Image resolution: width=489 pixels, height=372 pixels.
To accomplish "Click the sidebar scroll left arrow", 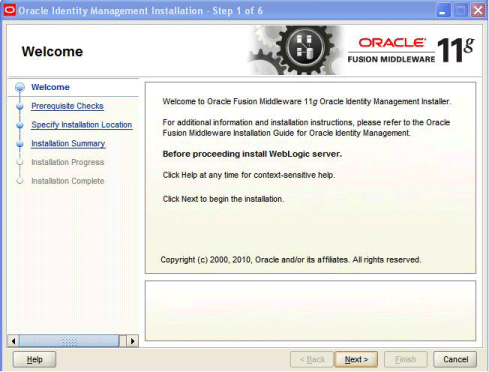I will click(13, 341).
